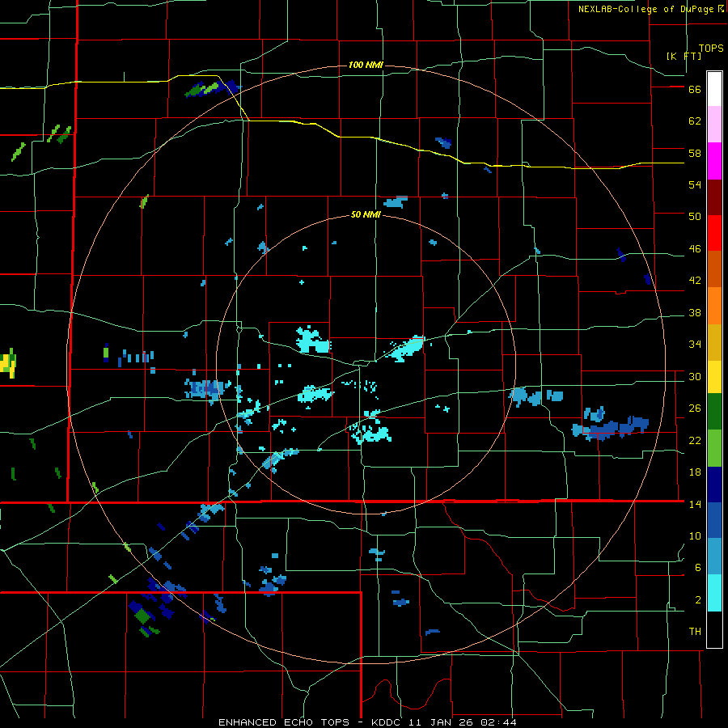Click the '50 NMI' range ring label
This screenshot has width=728, height=728.
click(366, 214)
